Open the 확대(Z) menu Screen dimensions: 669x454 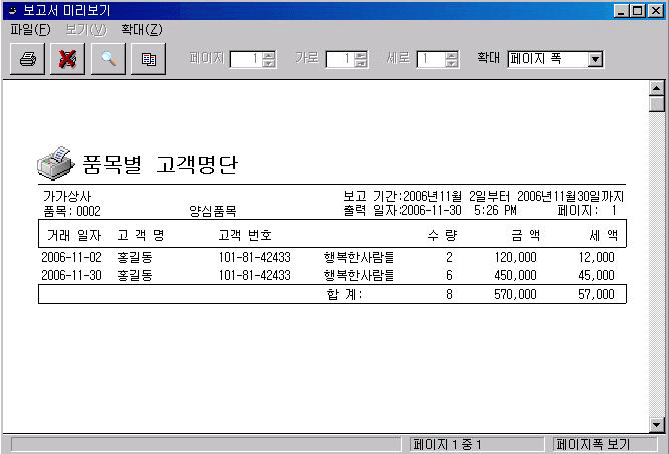point(141,30)
